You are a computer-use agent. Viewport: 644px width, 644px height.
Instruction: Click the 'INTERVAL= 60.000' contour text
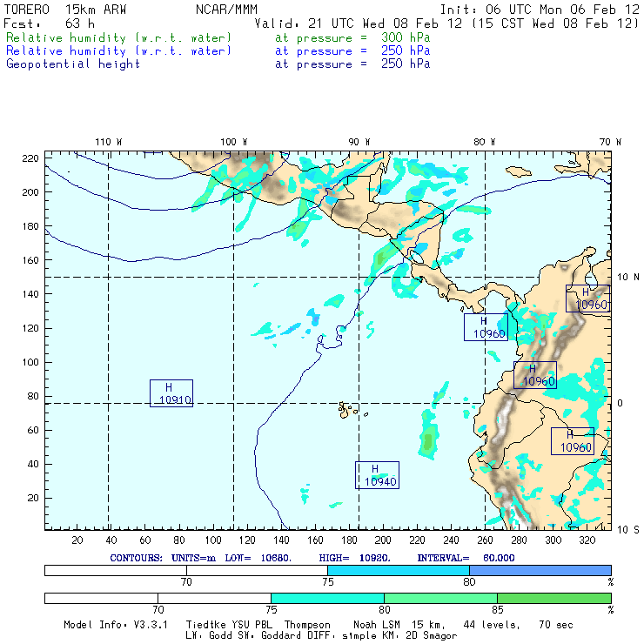466,558
